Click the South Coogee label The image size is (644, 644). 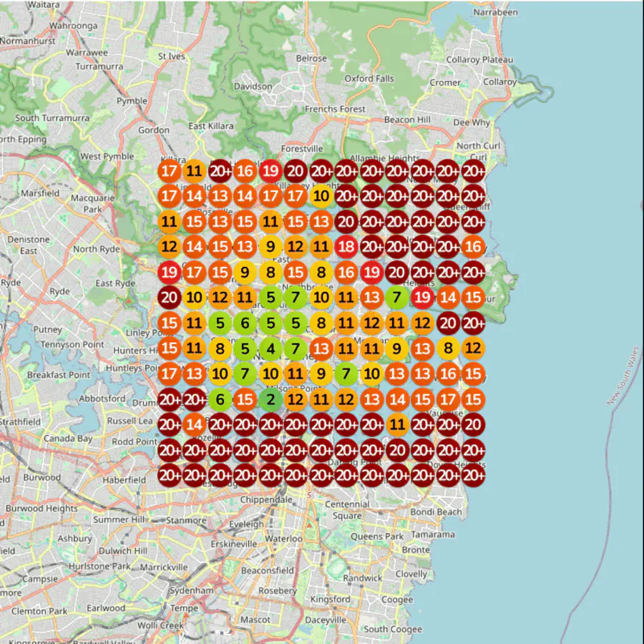pyautogui.click(x=393, y=629)
